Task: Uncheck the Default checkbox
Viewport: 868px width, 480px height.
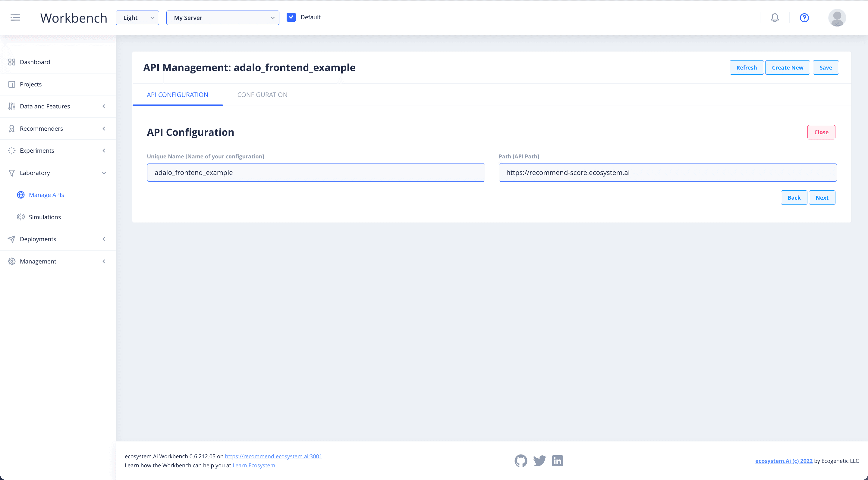Action: (291, 17)
